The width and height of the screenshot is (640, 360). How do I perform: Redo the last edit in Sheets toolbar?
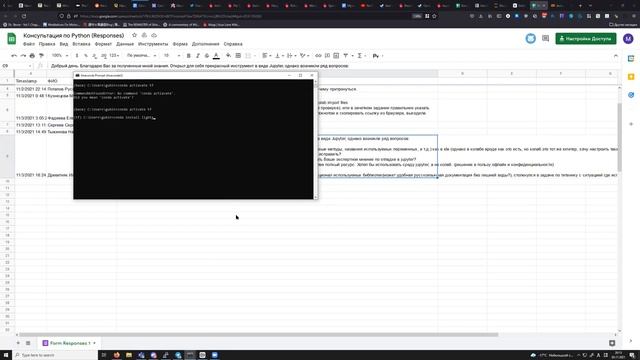[23, 56]
